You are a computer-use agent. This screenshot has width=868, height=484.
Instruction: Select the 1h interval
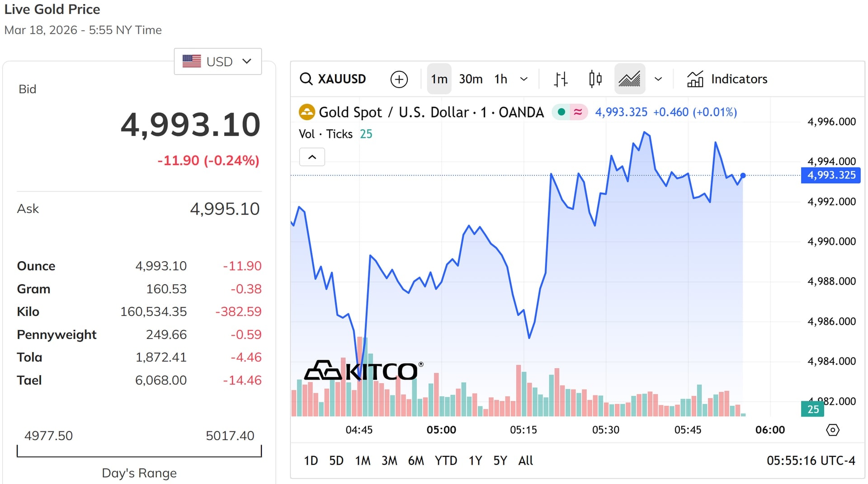500,79
